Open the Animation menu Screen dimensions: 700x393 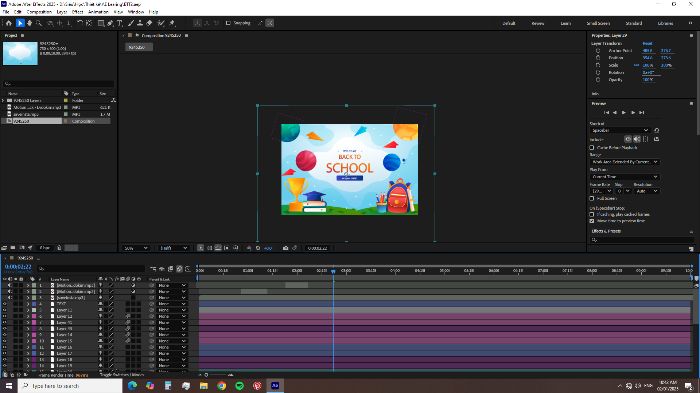pyautogui.click(x=98, y=12)
